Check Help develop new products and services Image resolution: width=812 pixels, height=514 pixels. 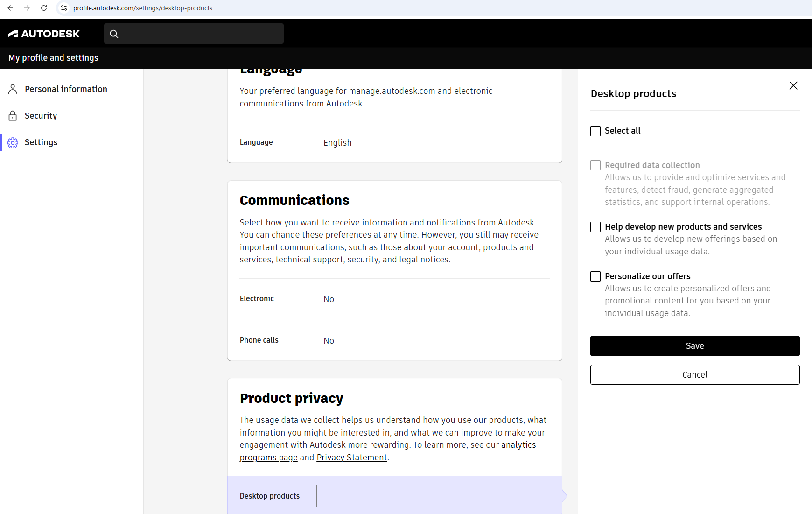pyautogui.click(x=595, y=227)
